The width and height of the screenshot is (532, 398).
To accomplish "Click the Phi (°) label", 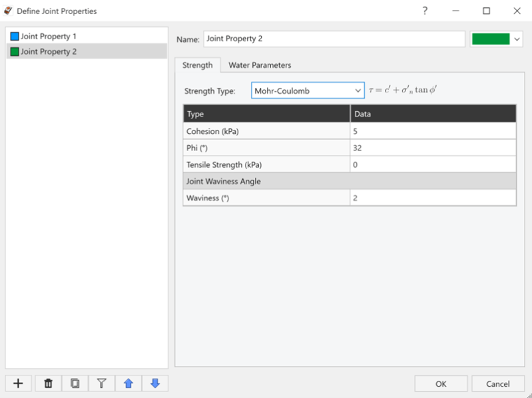I will click(x=197, y=148).
